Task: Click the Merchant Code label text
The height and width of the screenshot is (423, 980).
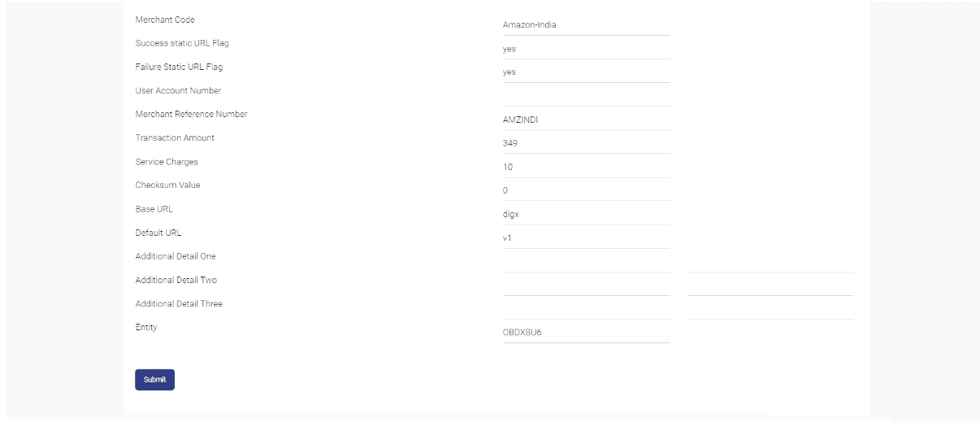Action: (x=165, y=20)
